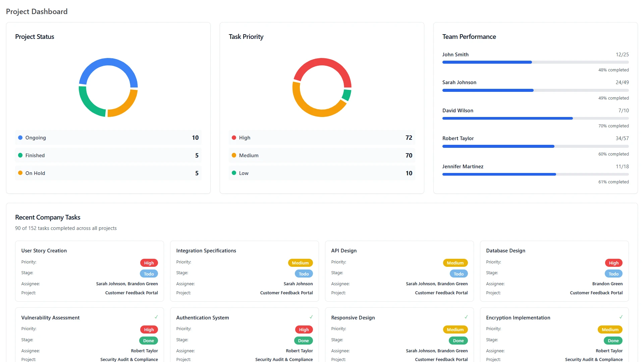The width and height of the screenshot is (644, 362).
Task: Click Todo badge on Database Design card
Action: coord(614,274)
